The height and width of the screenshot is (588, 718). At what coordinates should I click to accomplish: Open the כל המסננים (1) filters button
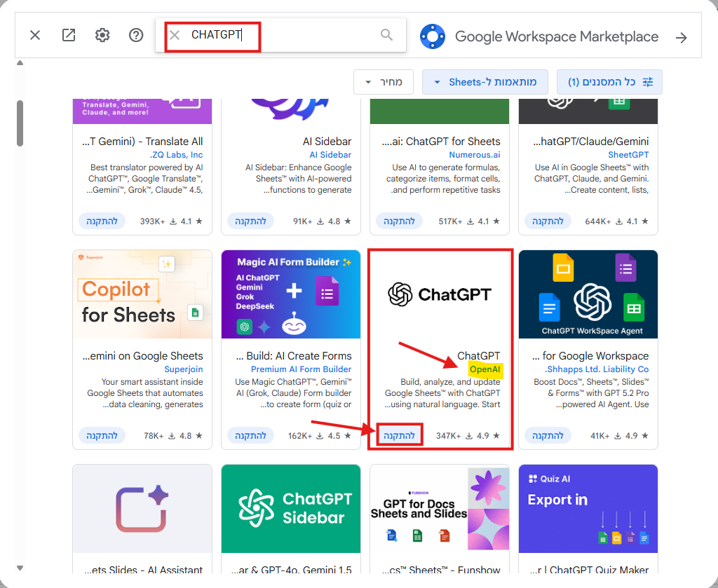click(x=609, y=83)
